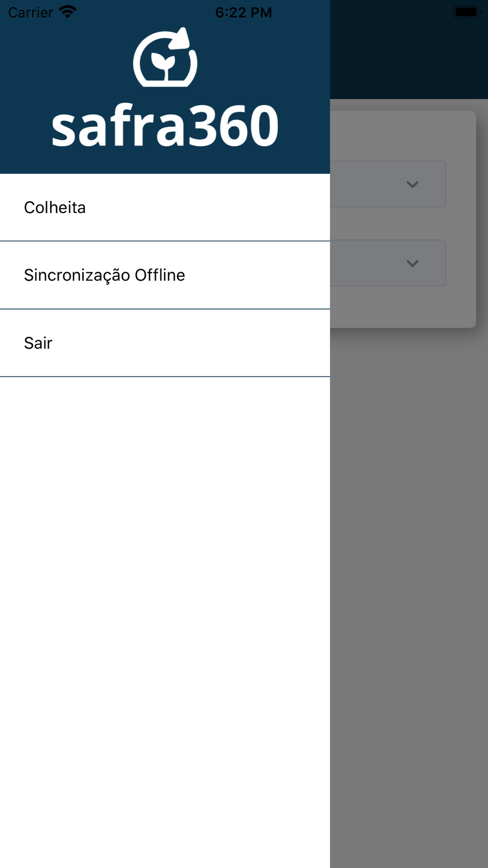Tap the safra360 sprout logo icon

coord(165,57)
